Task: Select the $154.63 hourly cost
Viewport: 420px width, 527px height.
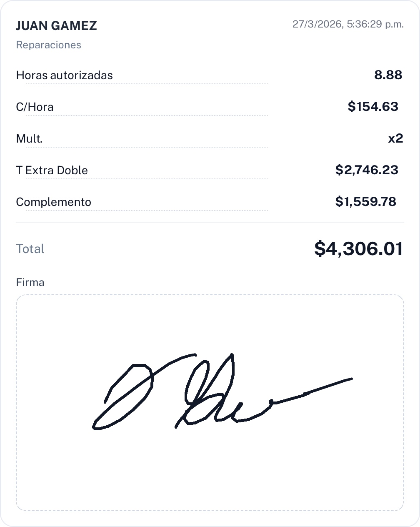Action: 373,107
